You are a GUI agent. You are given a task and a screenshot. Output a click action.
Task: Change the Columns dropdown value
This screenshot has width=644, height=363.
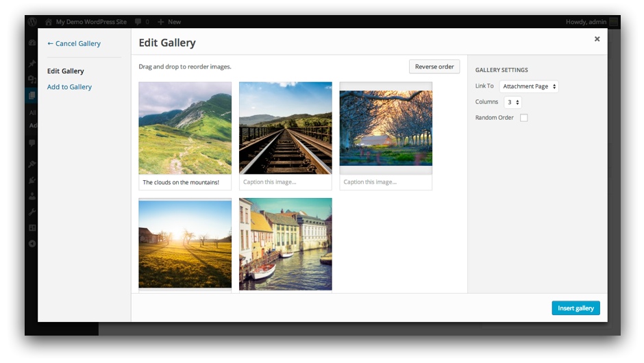tap(512, 102)
